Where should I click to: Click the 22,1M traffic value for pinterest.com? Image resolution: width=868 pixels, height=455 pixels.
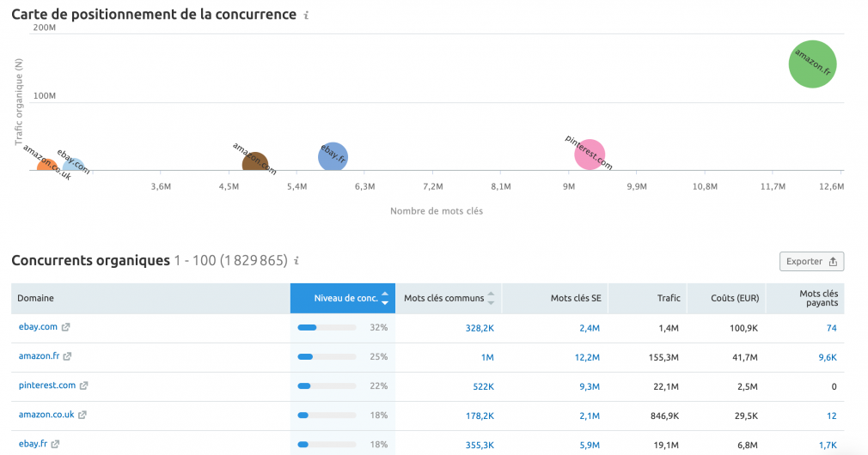pos(666,386)
